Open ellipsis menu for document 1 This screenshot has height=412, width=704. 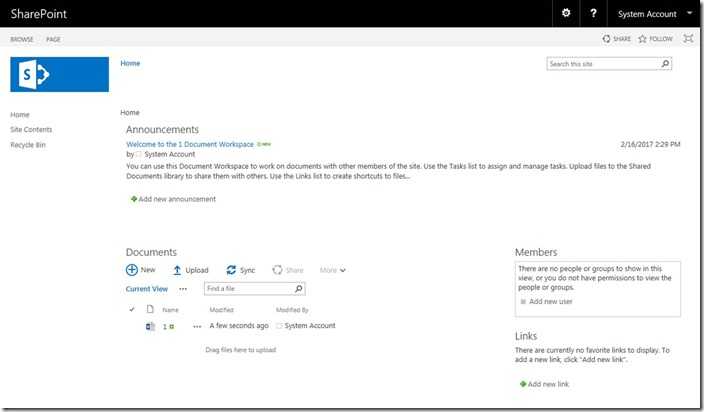coord(197,327)
